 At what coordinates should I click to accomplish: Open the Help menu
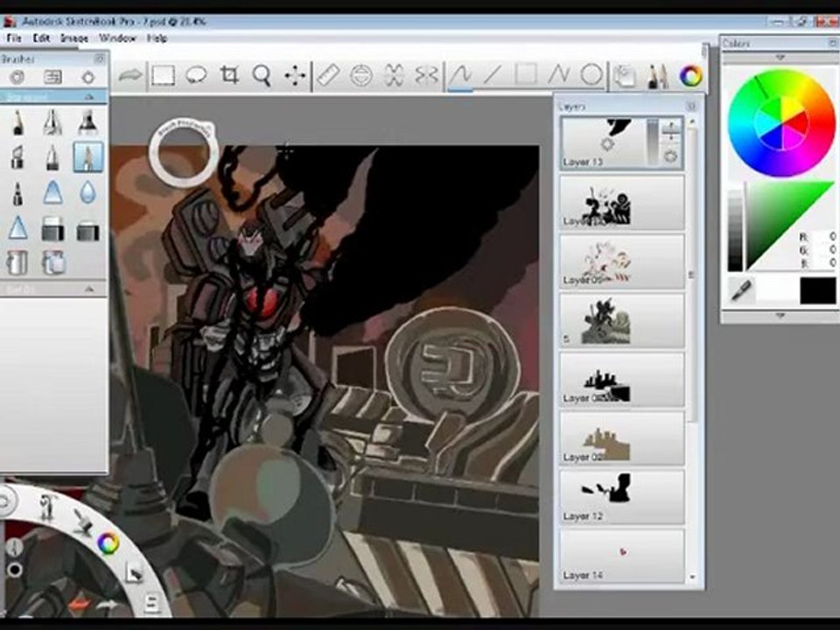pos(157,38)
